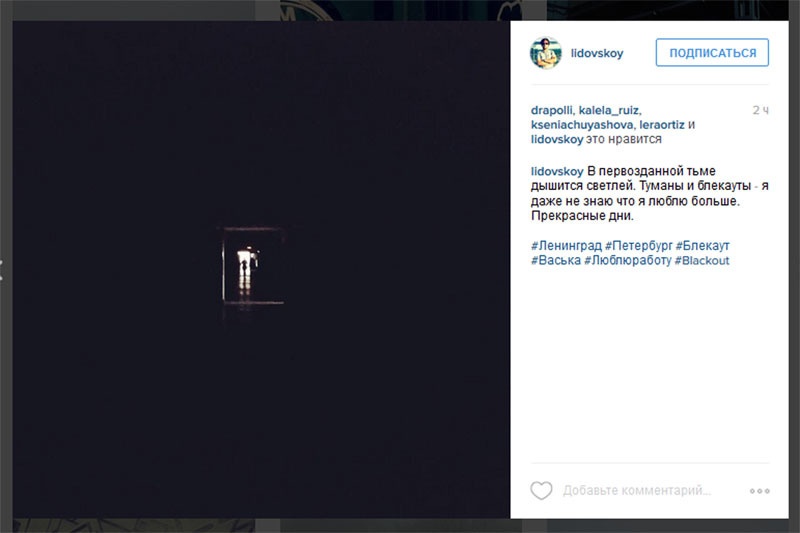Viewport: 800px width, 533px height.
Task: Open the drapolli profile link
Action: point(552,110)
